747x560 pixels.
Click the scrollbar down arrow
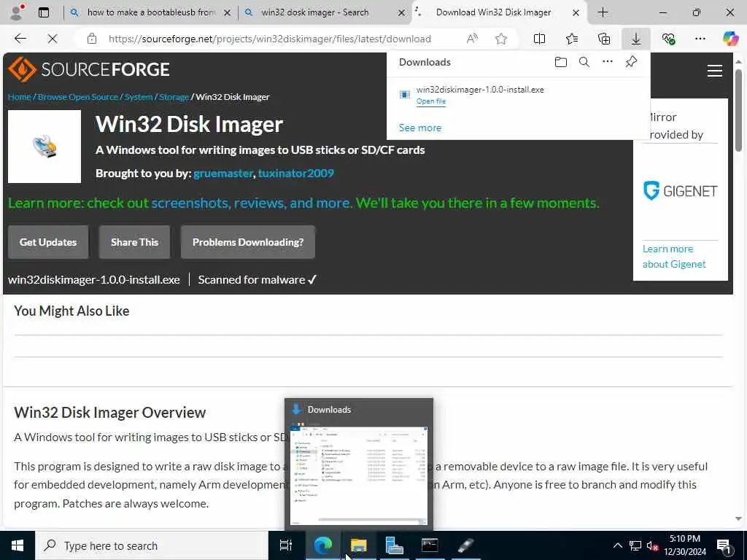(738, 518)
